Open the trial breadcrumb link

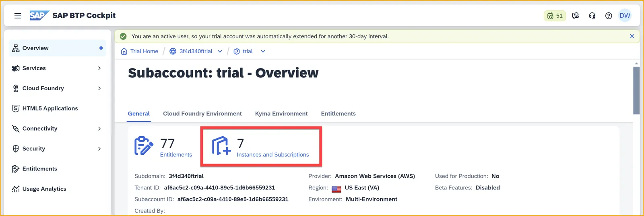pyautogui.click(x=248, y=51)
